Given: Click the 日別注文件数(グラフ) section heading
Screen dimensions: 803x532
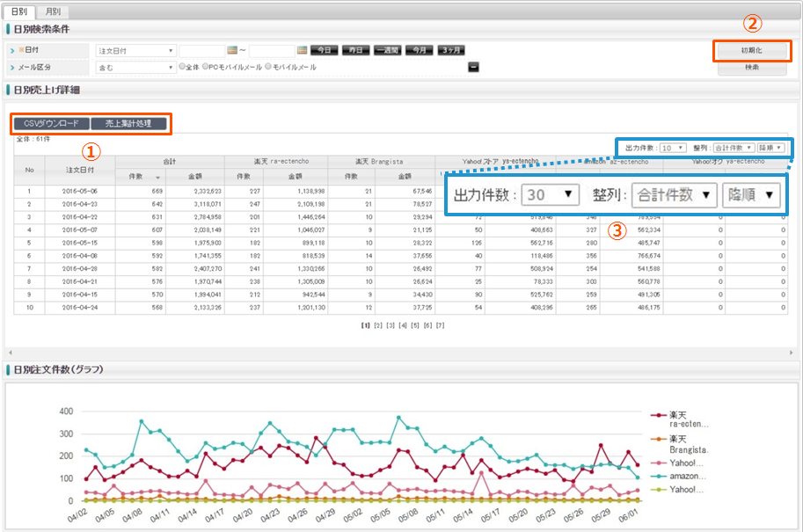Looking at the screenshot, I should (58, 369).
